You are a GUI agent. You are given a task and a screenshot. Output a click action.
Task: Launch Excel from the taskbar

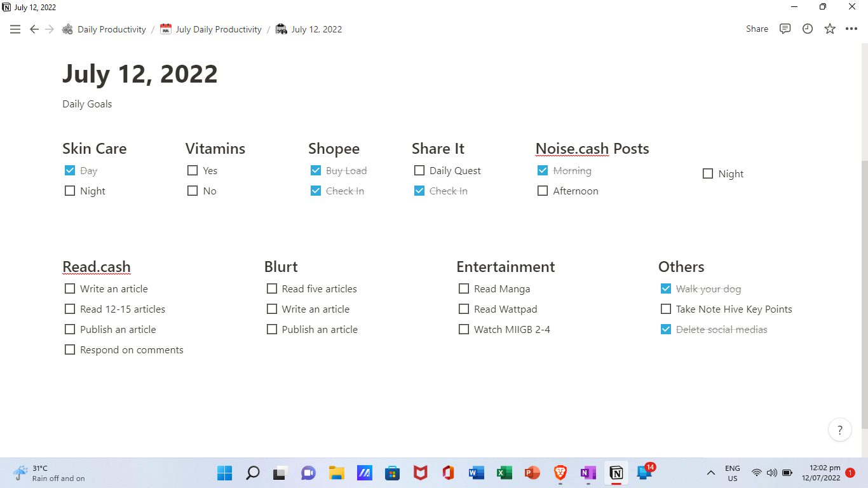point(504,473)
